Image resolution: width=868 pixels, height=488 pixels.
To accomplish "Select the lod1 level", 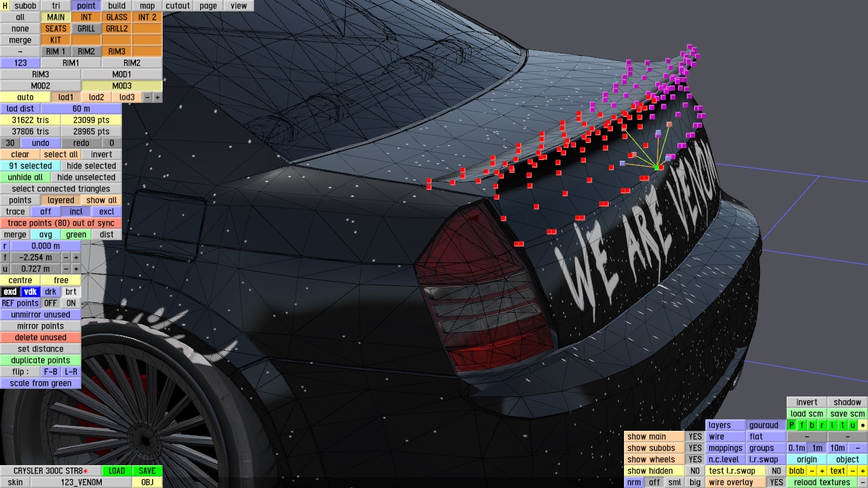I will pyautogui.click(x=66, y=97).
